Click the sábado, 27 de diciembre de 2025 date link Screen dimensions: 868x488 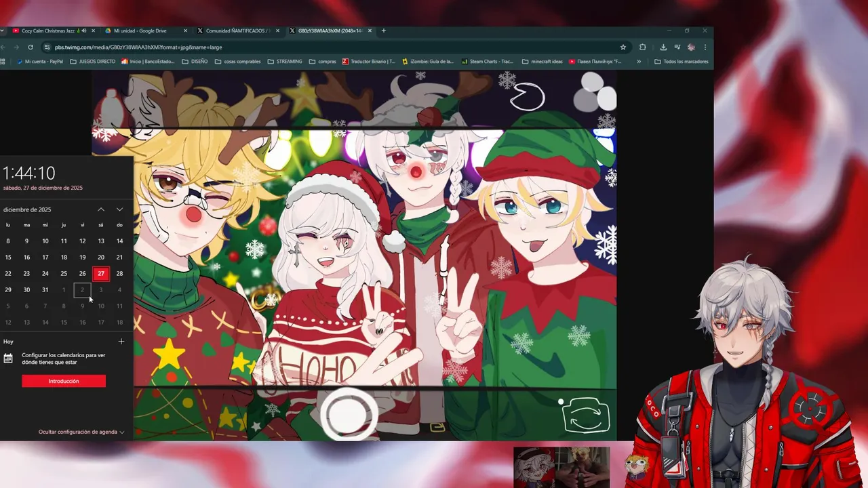pos(43,188)
